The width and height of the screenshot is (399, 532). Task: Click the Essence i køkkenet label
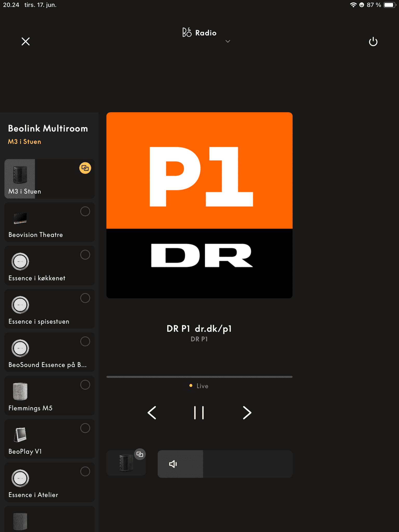[x=37, y=278]
